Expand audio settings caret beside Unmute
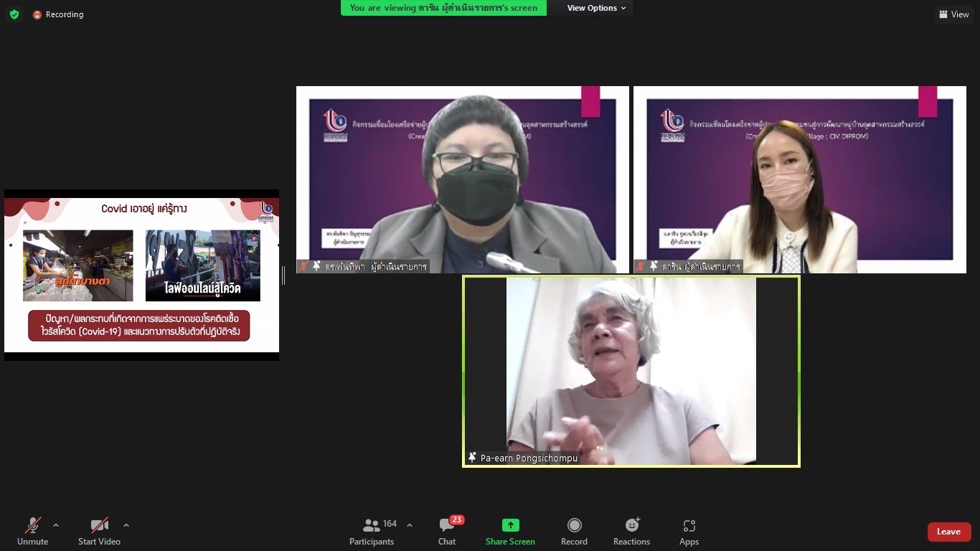980x551 pixels. 56,525
